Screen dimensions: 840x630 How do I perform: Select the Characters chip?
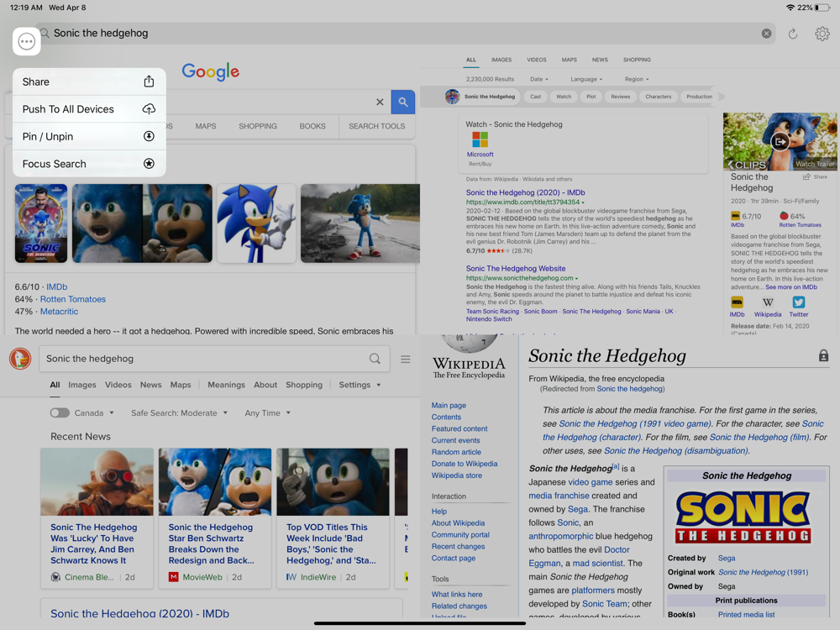point(659,97)
